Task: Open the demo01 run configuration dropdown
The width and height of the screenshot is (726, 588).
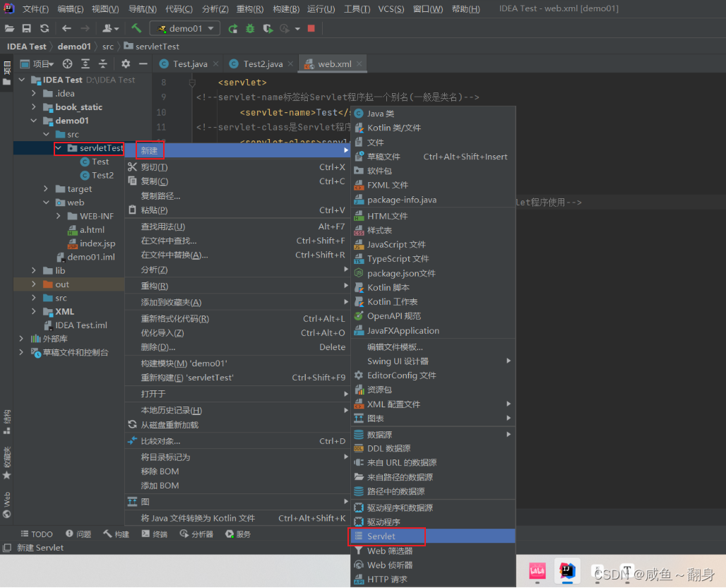Action: pyautogui.click(x=185, y=29)
